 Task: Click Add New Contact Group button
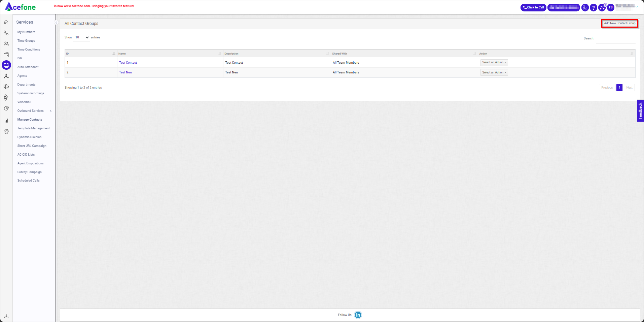coord(619,23)
